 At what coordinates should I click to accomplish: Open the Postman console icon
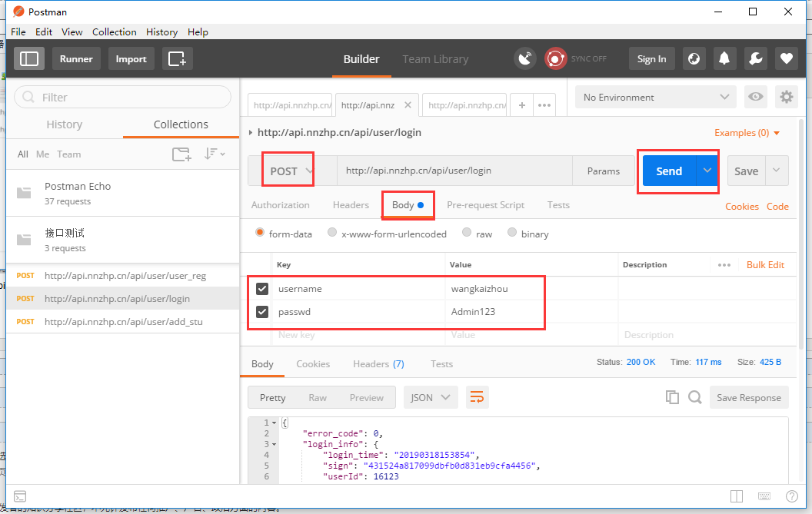(x=20, y=496)
